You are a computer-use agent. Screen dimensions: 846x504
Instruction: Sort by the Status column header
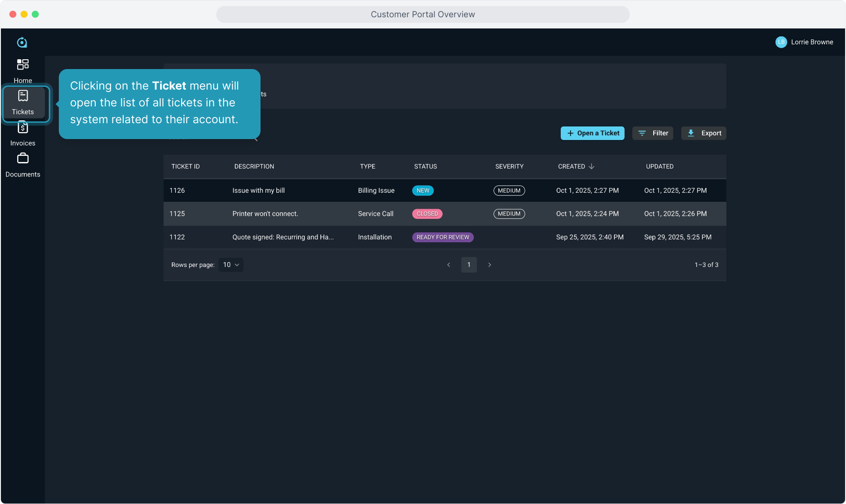point(425,167)
